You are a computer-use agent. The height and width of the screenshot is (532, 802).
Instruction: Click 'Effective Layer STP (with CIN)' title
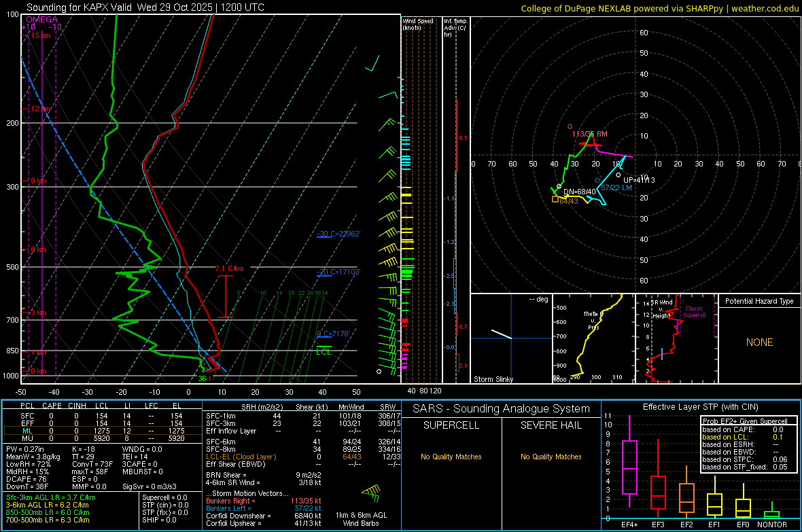[x=700, y=407]
